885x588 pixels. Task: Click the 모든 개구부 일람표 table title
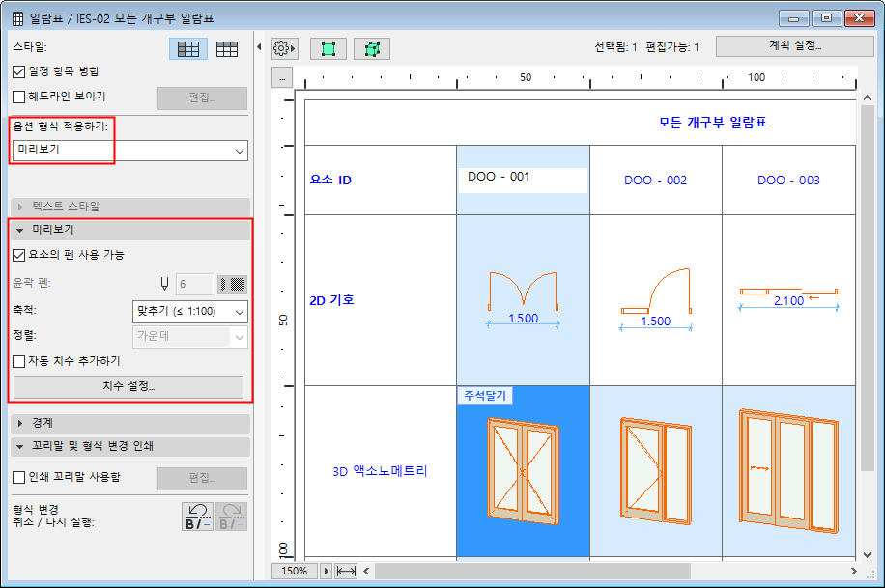[x=712, y=123]
